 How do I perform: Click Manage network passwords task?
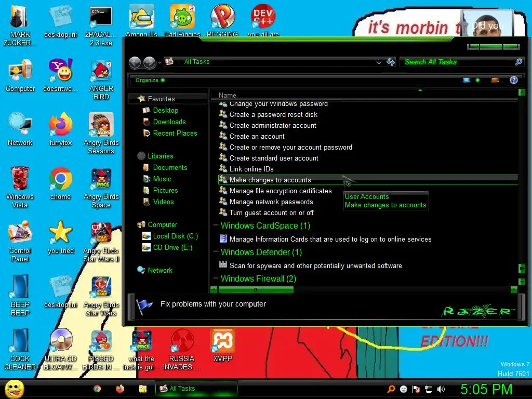pyautogui.click(x=271, y=202)
